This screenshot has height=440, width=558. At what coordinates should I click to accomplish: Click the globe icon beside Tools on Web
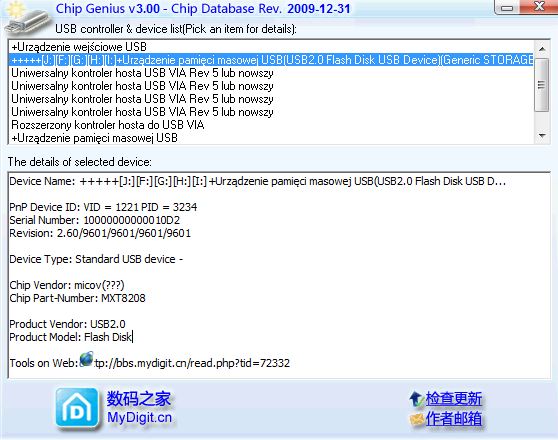click(x=86, y=359)
